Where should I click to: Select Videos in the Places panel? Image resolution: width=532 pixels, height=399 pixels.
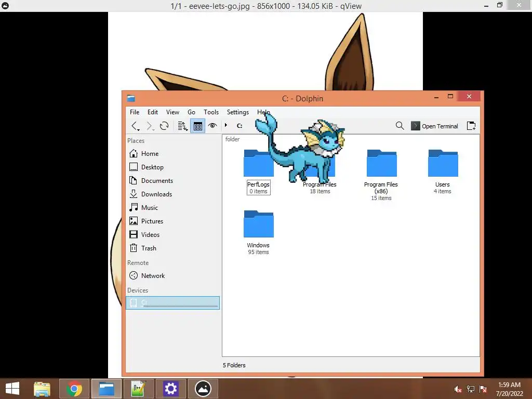click(172, 235)
